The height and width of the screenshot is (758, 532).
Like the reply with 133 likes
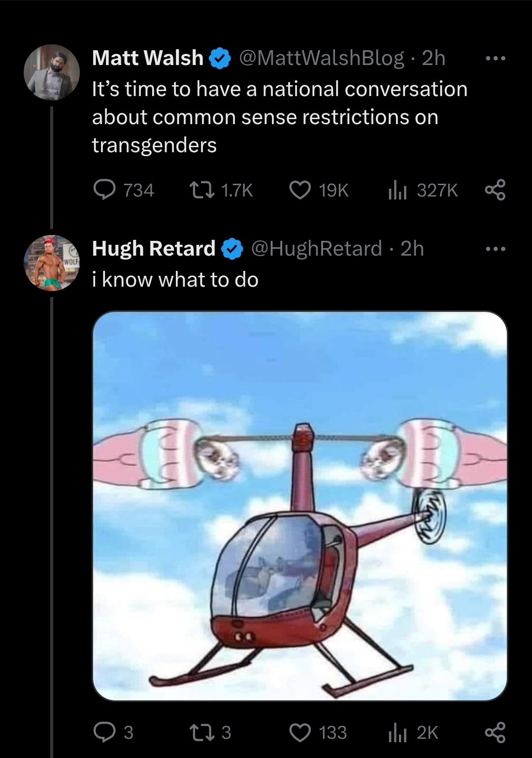tap(318, 732)
